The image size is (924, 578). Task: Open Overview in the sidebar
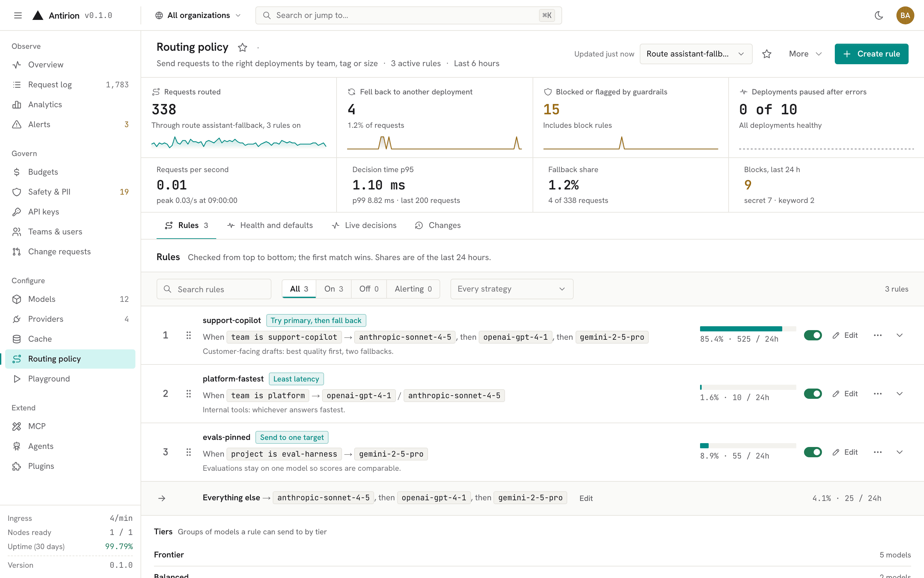[x=70, y=65]
